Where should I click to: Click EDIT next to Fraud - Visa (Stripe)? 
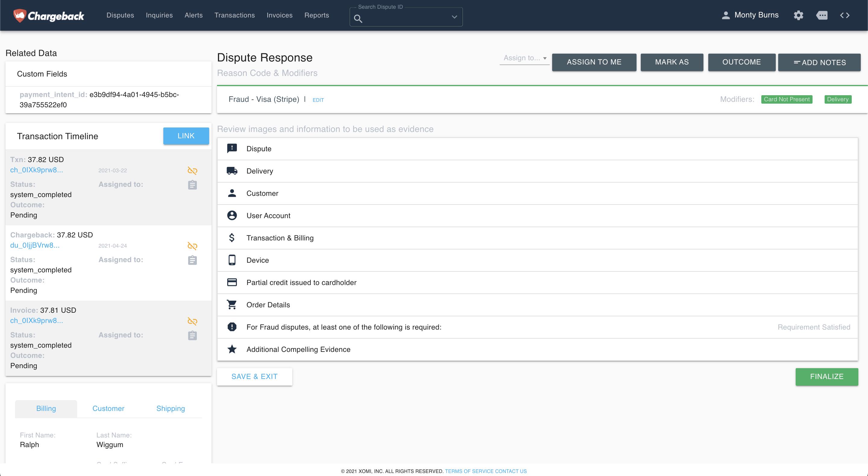pyautogui.click(x=318, y=100)
